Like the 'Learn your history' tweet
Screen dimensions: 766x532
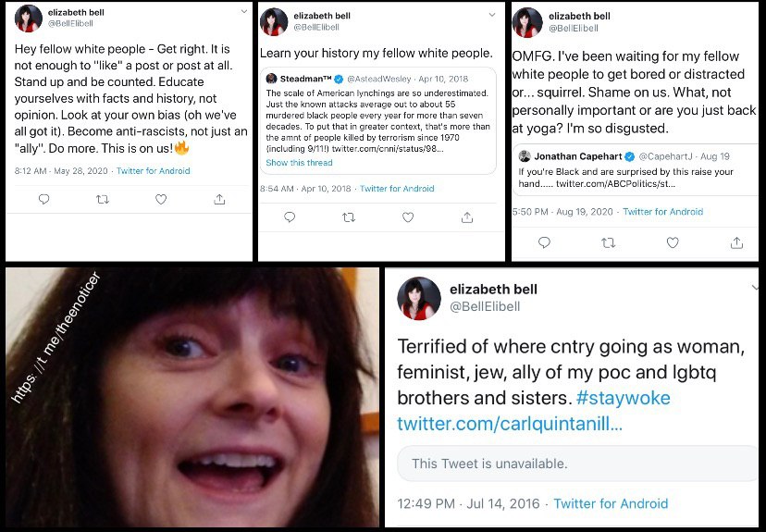[x=408, y=217]
